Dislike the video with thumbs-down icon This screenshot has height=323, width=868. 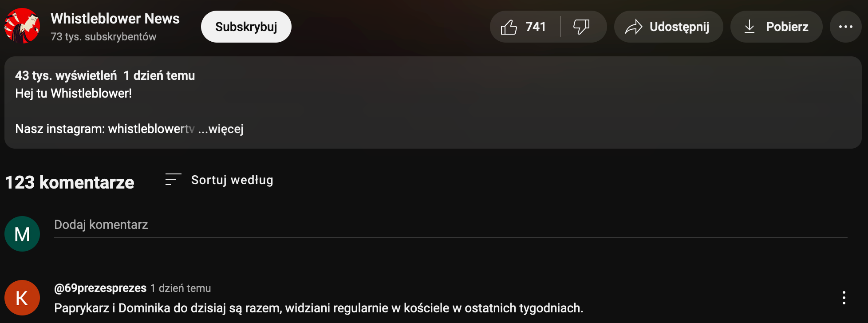pyautogui.click(x=581, y=27)
